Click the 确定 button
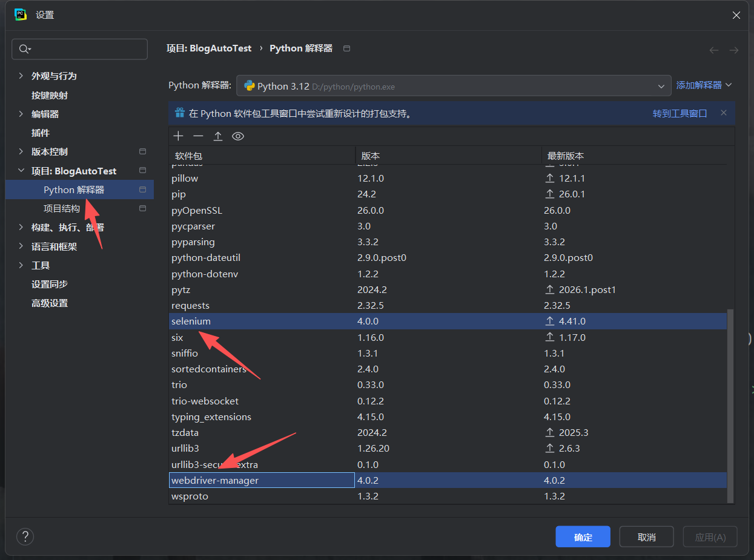Screen dimensions: 754x560 pyautogui.click(x=583, y=537)
